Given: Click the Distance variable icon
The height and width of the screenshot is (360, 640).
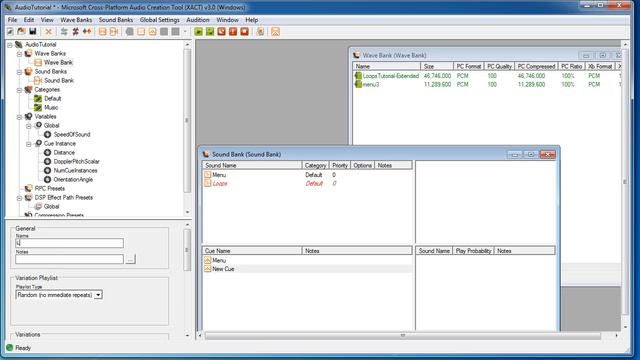Looking at the screenshot, I should click(47, 152).
